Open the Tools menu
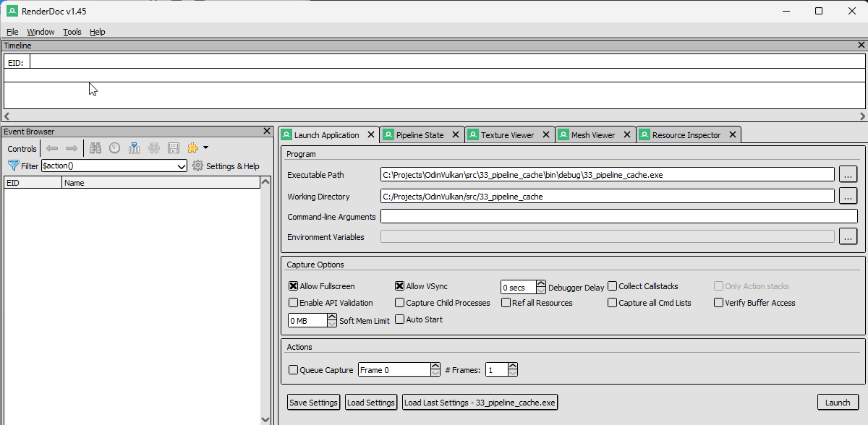Screen dimensions: 868x425 72,32
